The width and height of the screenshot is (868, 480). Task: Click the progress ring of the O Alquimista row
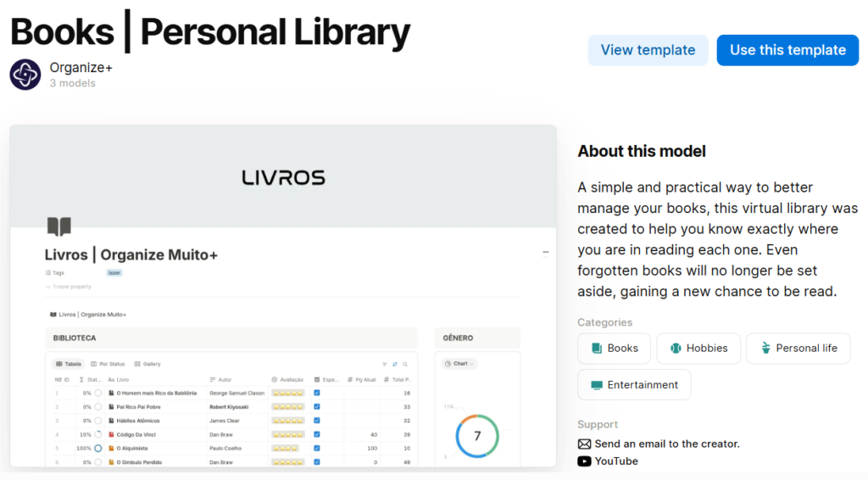(x=98, y=449)
